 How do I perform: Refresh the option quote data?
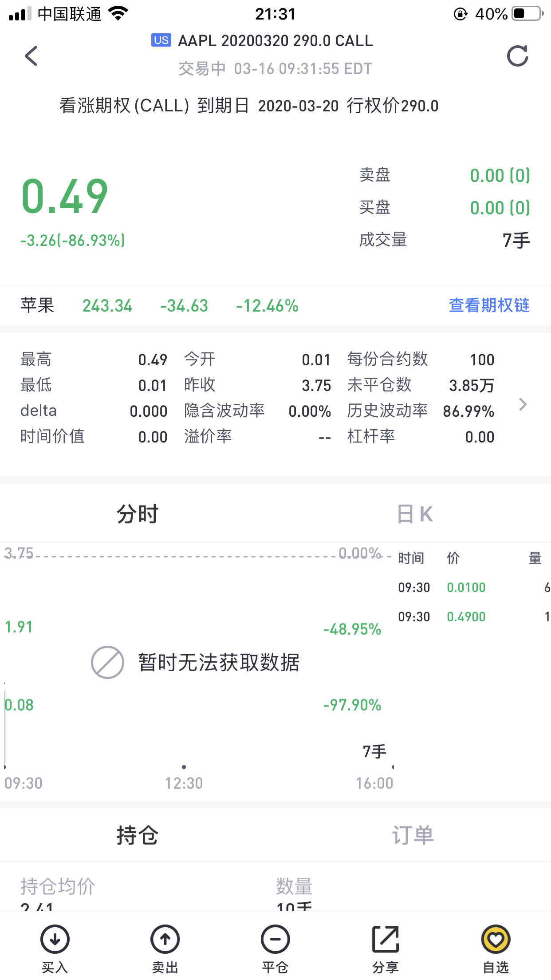click(x=518, y=56)
